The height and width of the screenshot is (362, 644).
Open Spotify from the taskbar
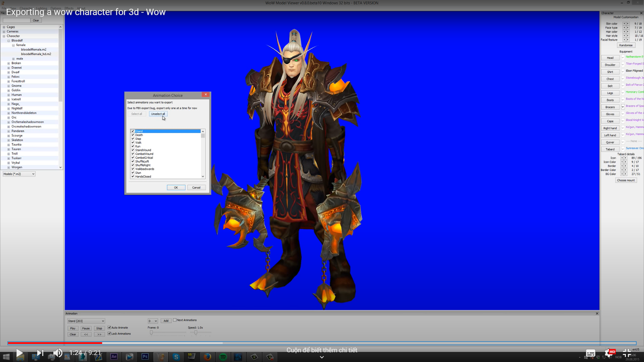[223, 357]
